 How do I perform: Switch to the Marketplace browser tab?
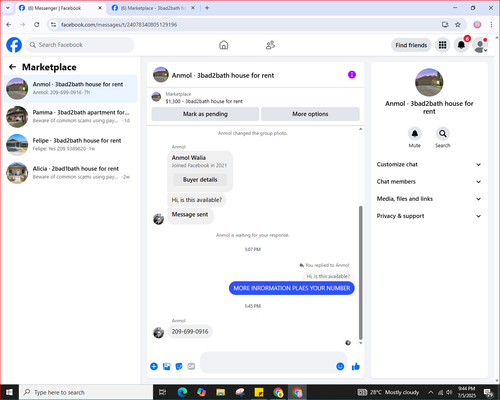153,8
